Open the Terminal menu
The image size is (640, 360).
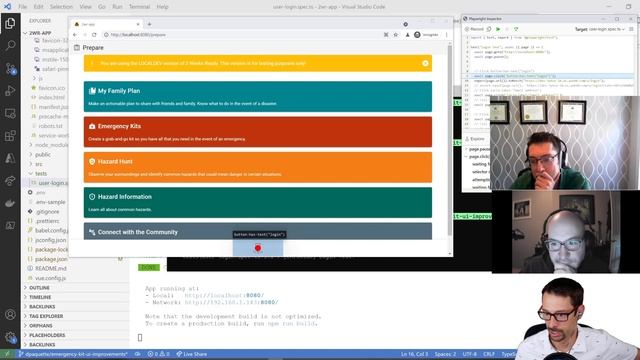pyautogui.click(x=140, y=7)
